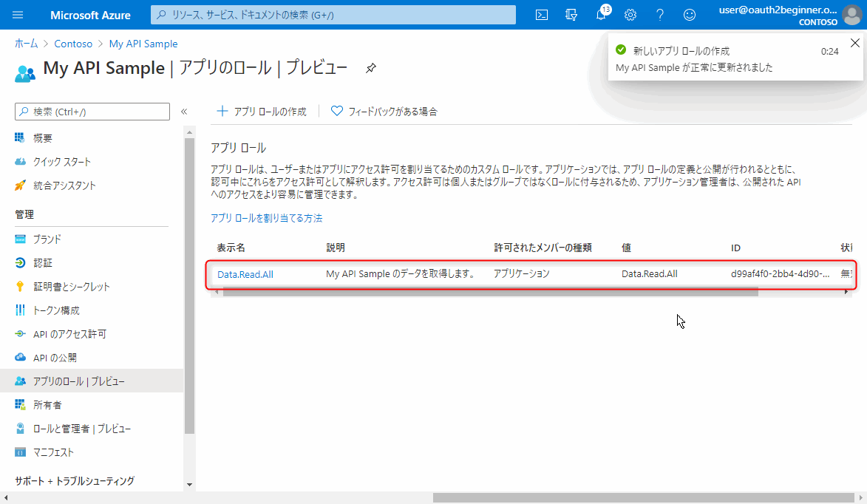Open the user account avatar menu

point(852,15)
